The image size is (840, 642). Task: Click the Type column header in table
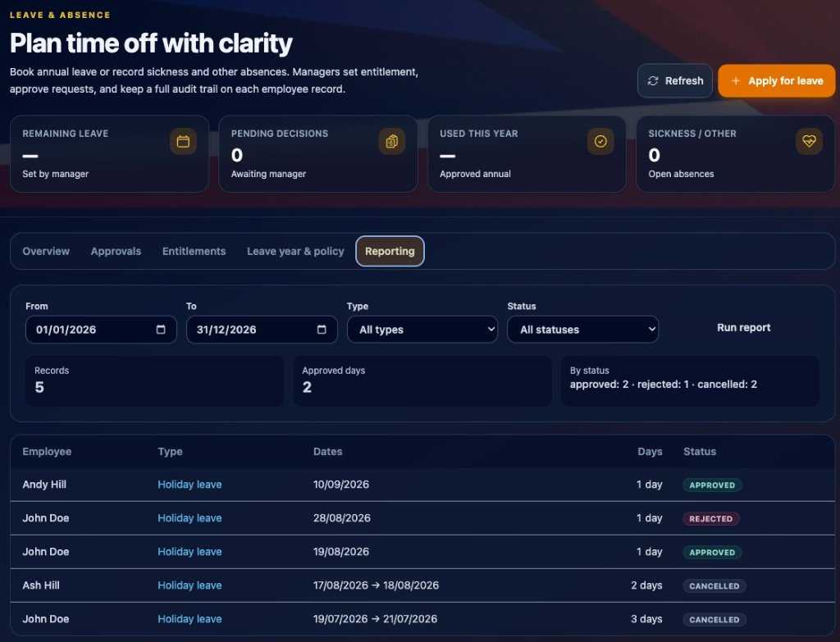click(171, 452)
